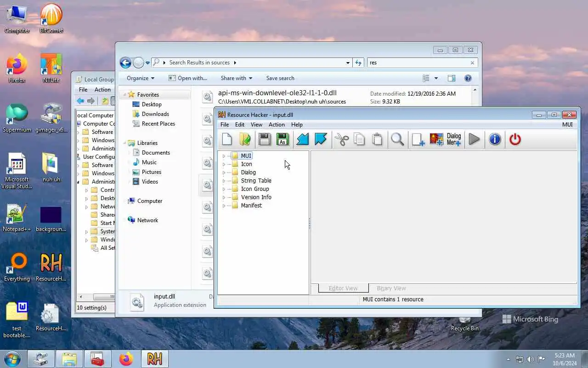Click the Explorer help question mark icon

(x=468, y=78)
